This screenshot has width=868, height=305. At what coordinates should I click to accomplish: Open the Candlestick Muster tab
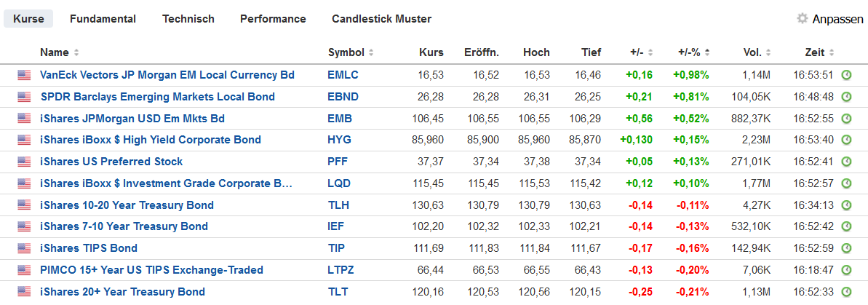(381, 19)
